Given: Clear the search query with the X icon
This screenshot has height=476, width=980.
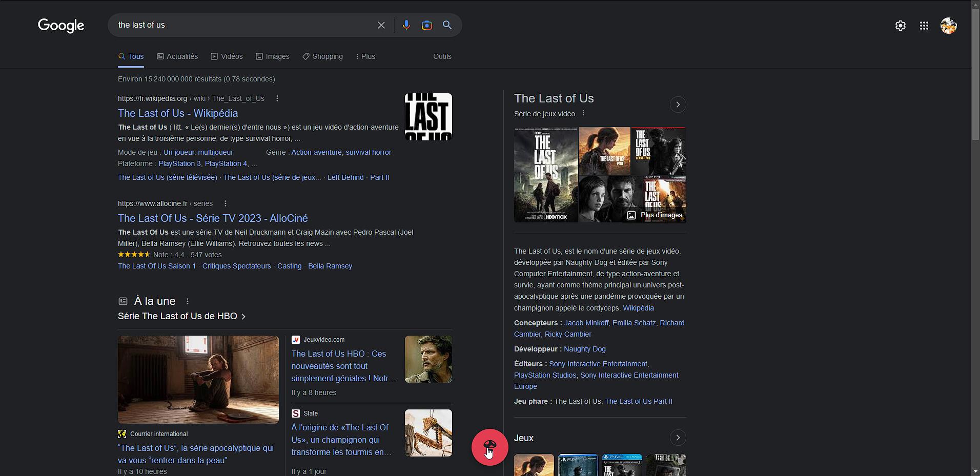Looking at the screenshot, I should click(381, 25).
